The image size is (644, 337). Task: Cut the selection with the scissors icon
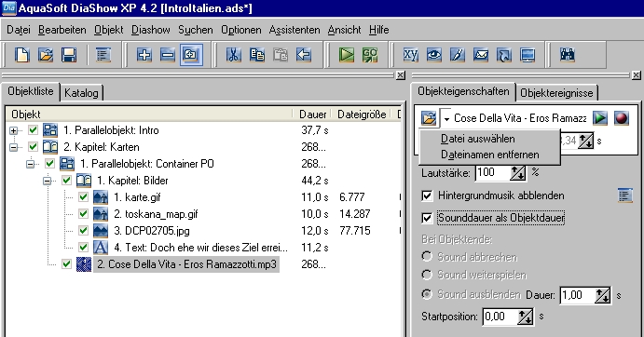pos(234,55)
